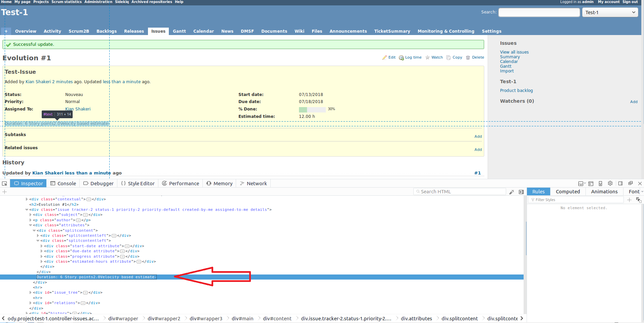Open Administration in top menu
The height and width of the screenshot is (323, 644).
click(x=98, y=2)
